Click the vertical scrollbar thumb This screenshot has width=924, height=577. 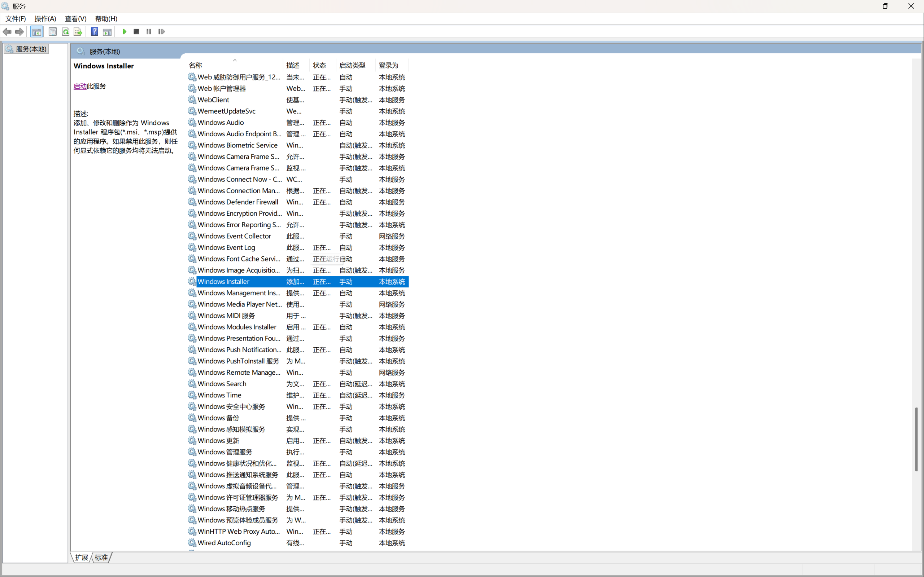click(x=916, y=439)
